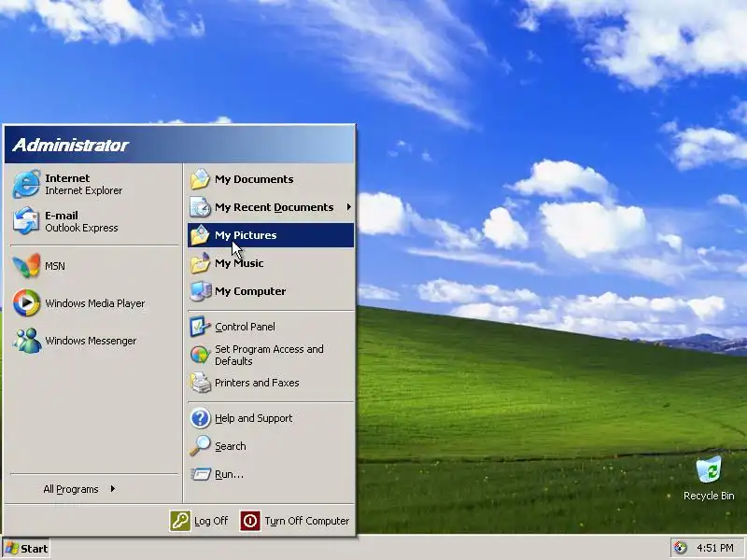Click the Help and Support question mark icon
The height and width of the screenshot is (560, 747).
200,418
